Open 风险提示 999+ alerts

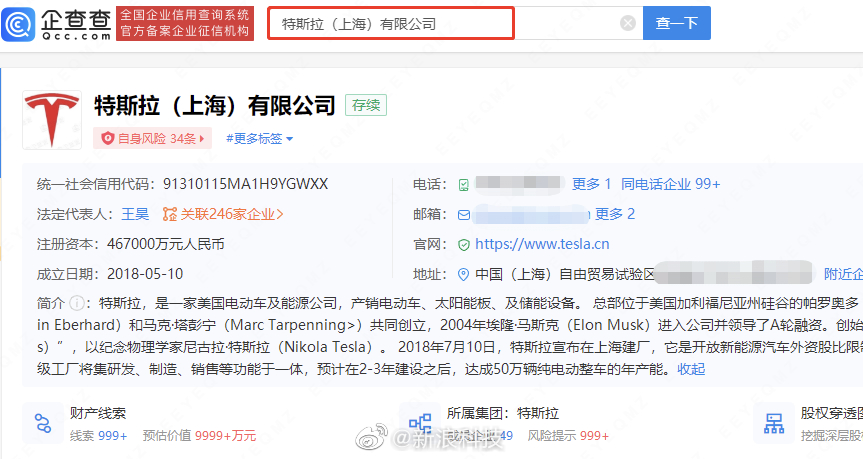tap(568, 436)
